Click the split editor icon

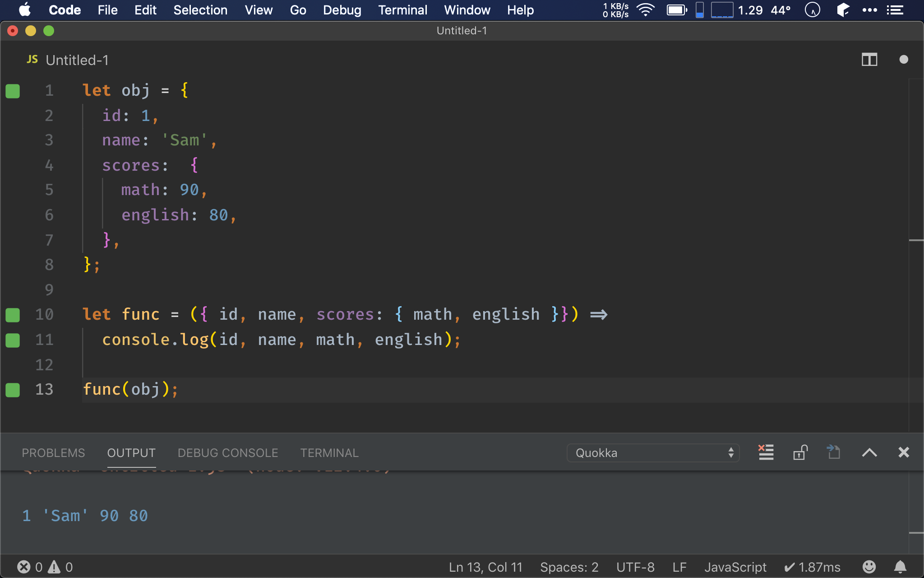tap(869, 59)
